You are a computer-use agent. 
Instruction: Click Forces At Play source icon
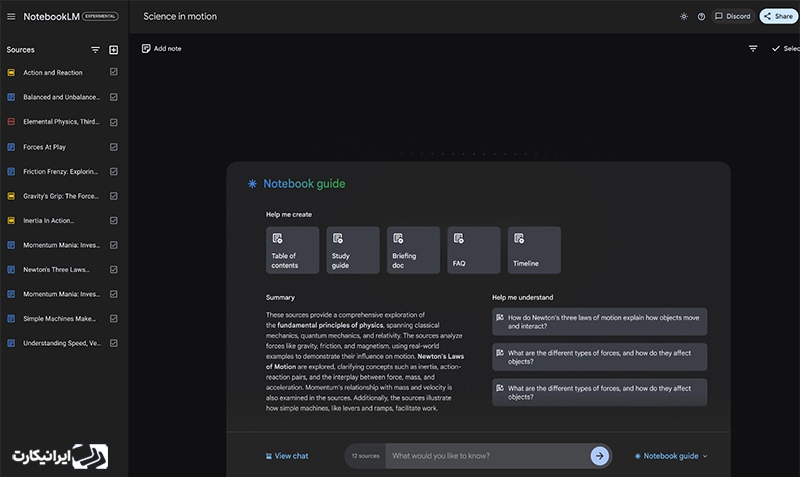click(11, 147)
